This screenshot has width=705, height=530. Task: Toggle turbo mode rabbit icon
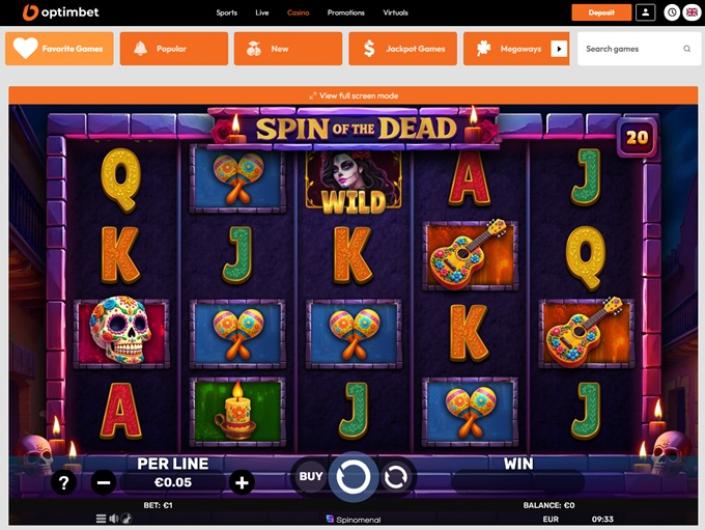tap(127, 518)
